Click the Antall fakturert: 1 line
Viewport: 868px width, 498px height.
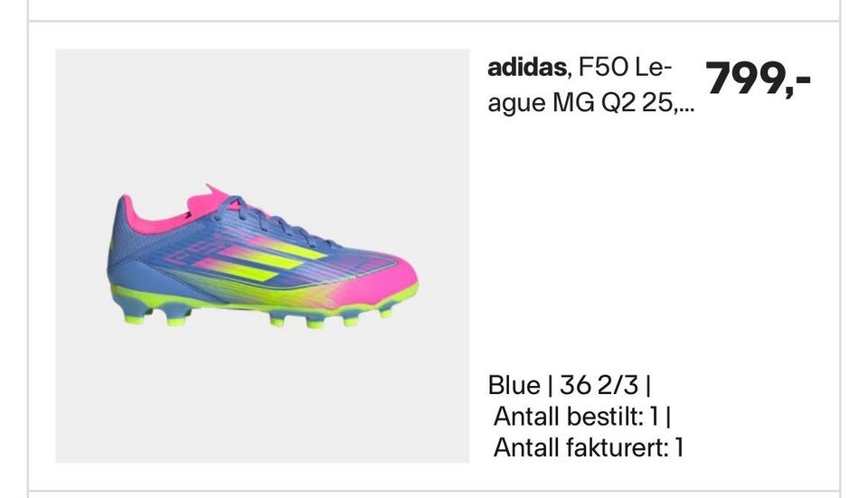589,447
